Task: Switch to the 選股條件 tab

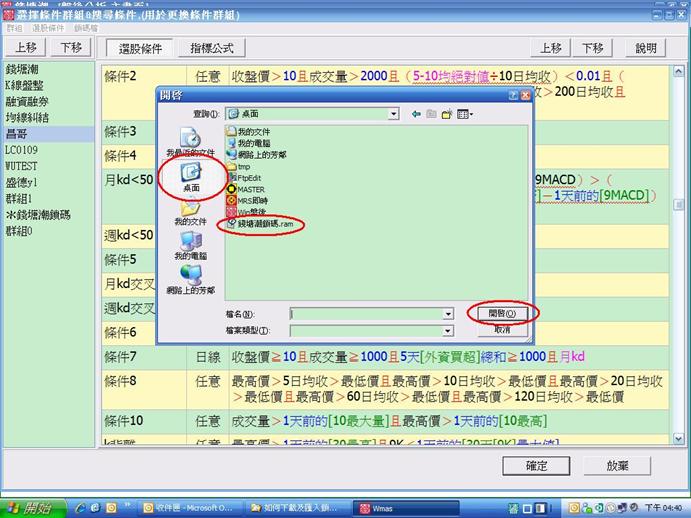Action: coord(140,48)
